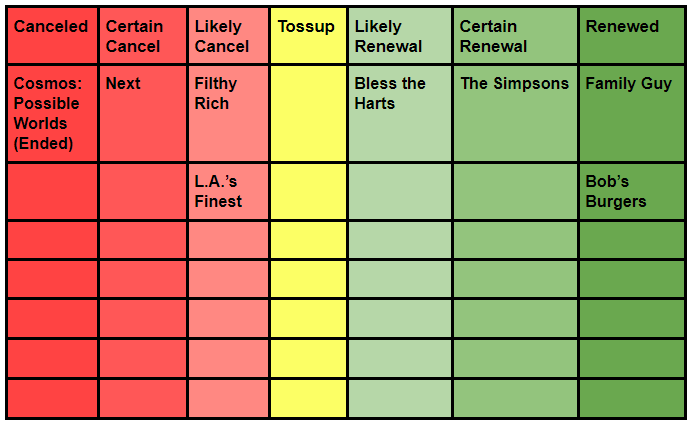Select the empty cell under The Simpsons
The width and height of the screenshot is (695, 427).
point(515,192)
